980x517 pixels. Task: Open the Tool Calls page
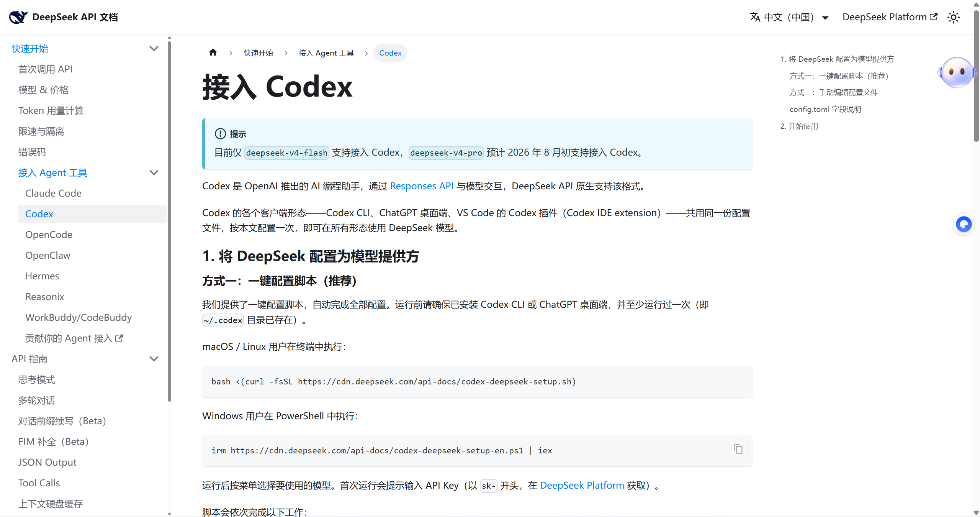(39, 483)
